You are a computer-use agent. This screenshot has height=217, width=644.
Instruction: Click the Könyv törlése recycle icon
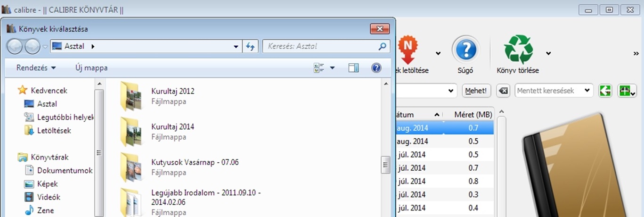[518, 49]
